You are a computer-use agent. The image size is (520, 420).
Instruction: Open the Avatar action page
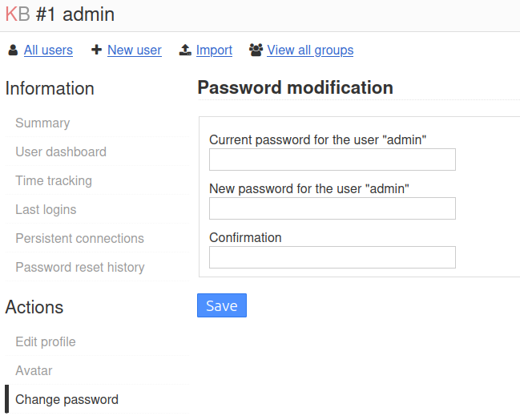click(34, 371)
